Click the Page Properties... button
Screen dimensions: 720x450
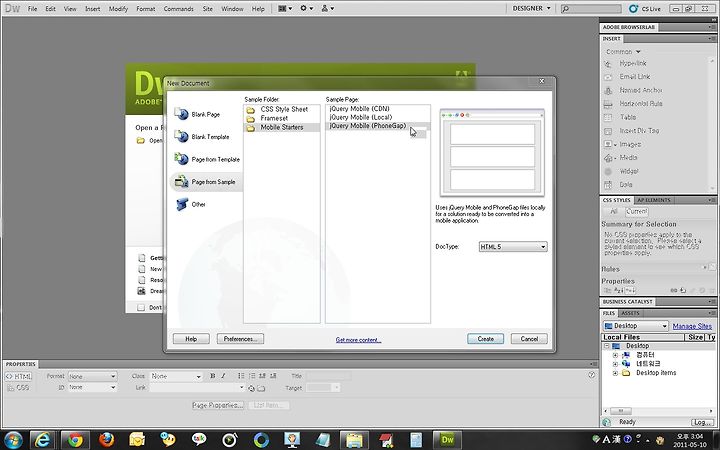coord(218,405)
